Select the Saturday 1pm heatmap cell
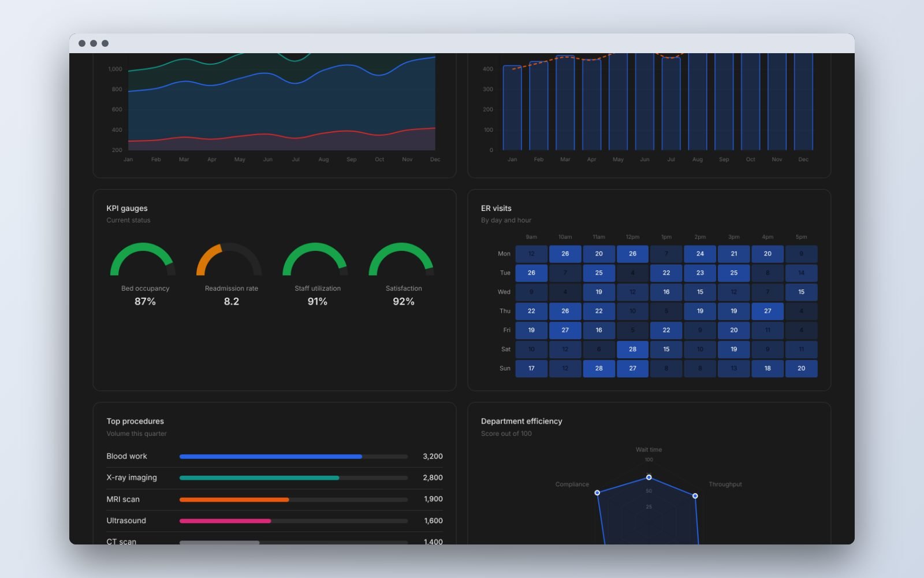Image resolution: width=924 pixels, height=578 pixels. (666, 349)
